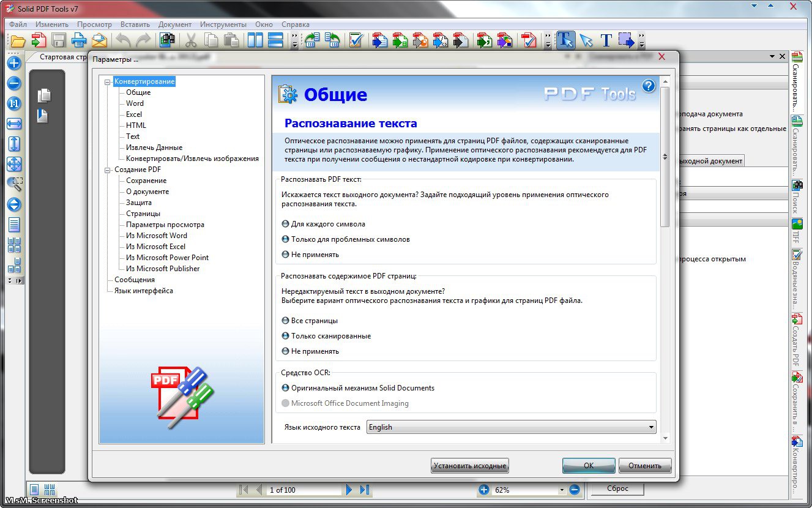Select Microsoft Office Document Imaging option
This screenshot has width=812, height=508.
click(285, 403)
